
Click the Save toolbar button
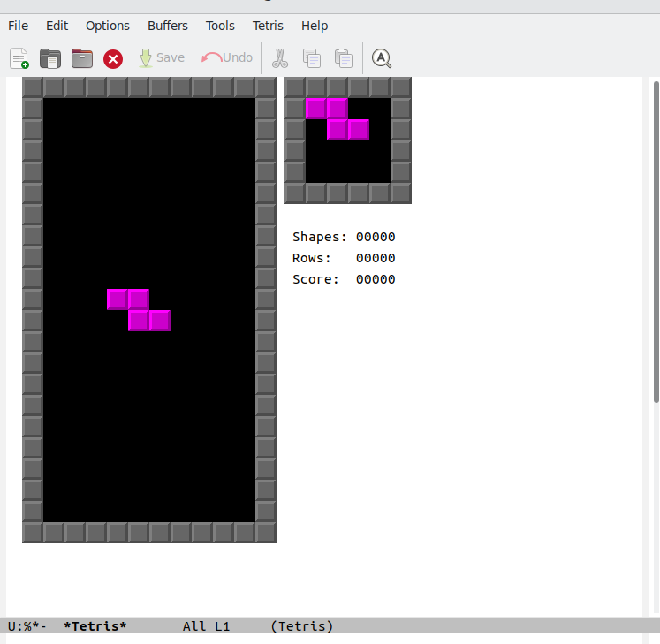(162, 57)
